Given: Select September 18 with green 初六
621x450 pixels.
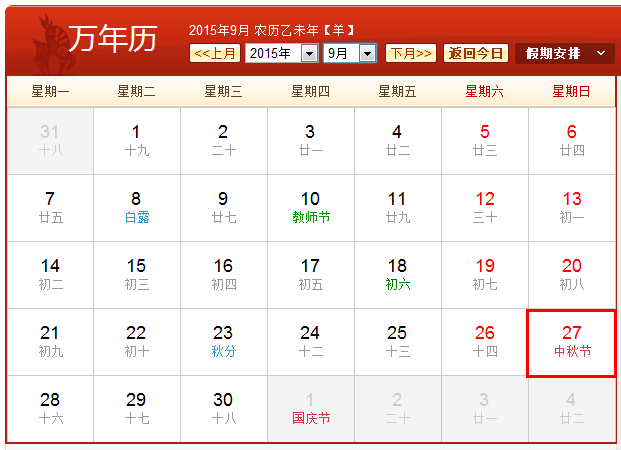Looking at the screenshot, I should [x=398, y=275].
